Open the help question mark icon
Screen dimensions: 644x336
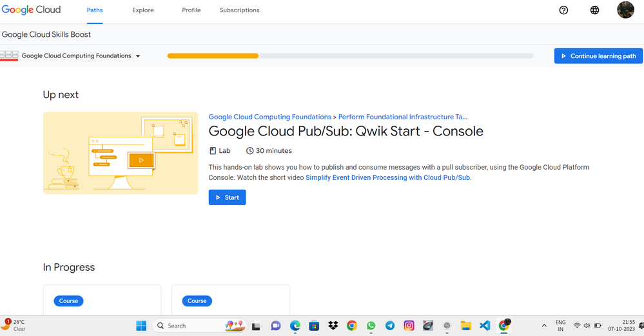pyautogui.click(x=563, y=10)
